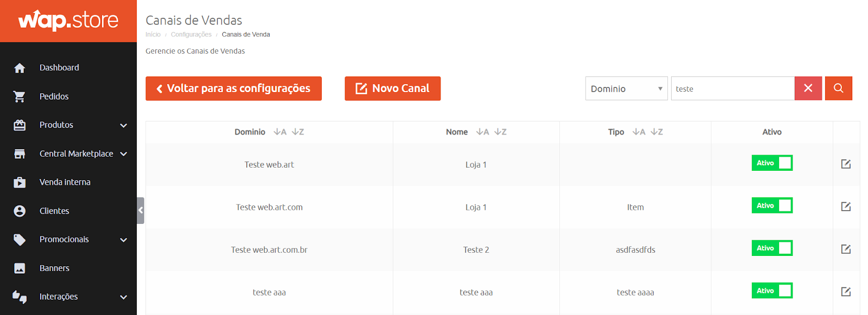The height and width of the screenshot is (315, 868).
Task: Toggle Ativo switch for Teste web.art.com.br
Action: (772, 248)
